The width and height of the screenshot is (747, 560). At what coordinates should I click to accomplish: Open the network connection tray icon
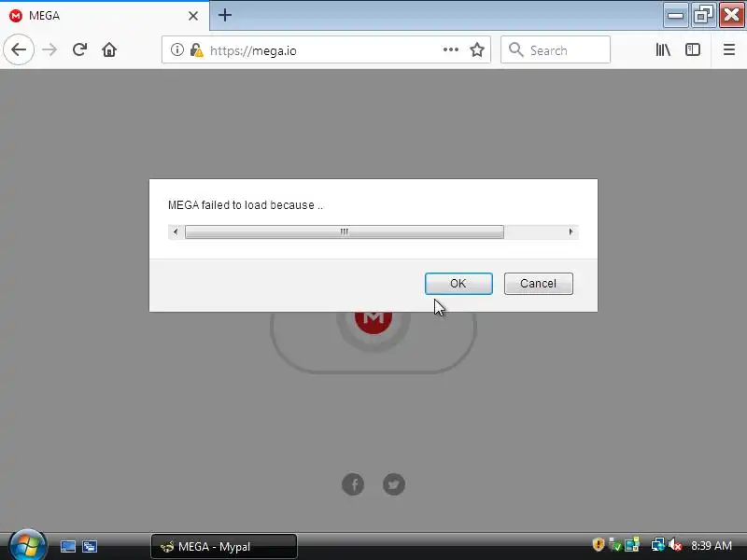click(x=658, y=545)
